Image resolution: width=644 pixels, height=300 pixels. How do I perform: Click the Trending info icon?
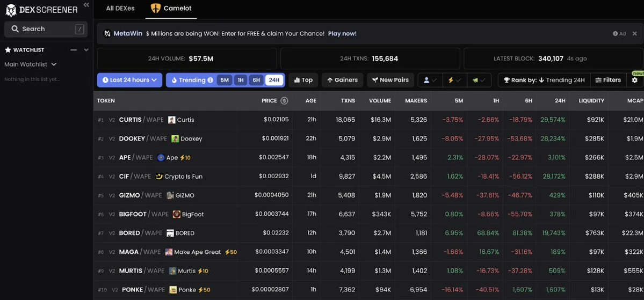click(x=210, y=80)
